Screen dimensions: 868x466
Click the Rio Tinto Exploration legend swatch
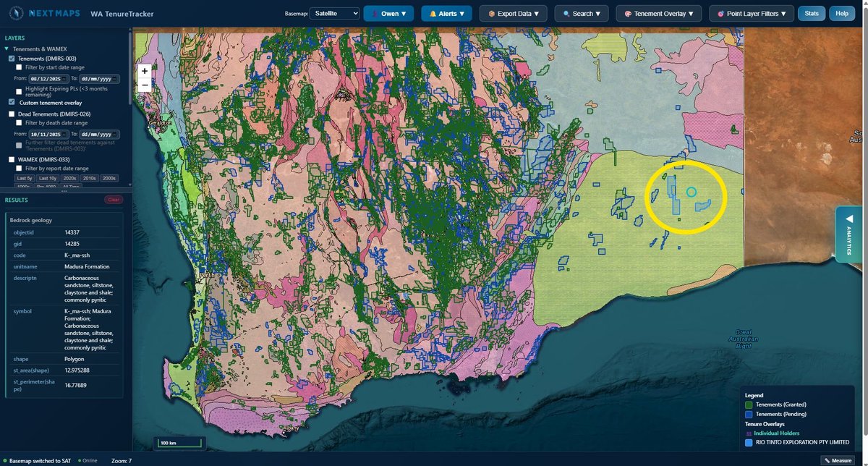(x=749, y=442)
